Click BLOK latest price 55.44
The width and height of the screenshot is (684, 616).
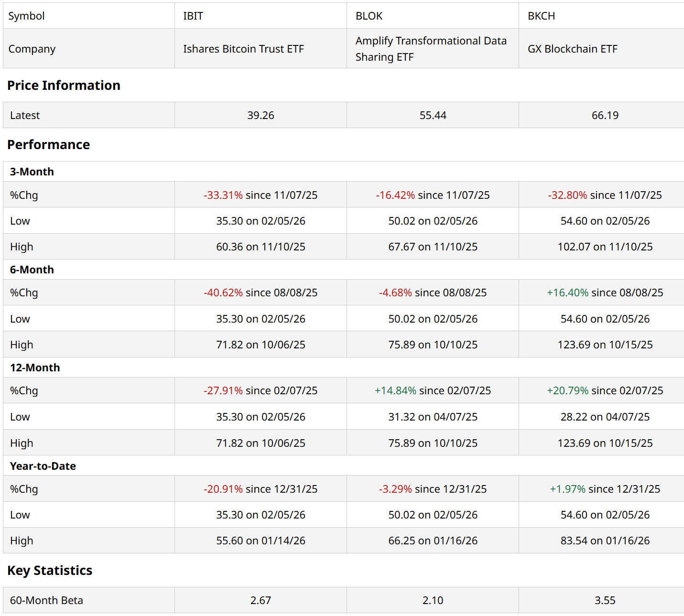coord(433,115)
